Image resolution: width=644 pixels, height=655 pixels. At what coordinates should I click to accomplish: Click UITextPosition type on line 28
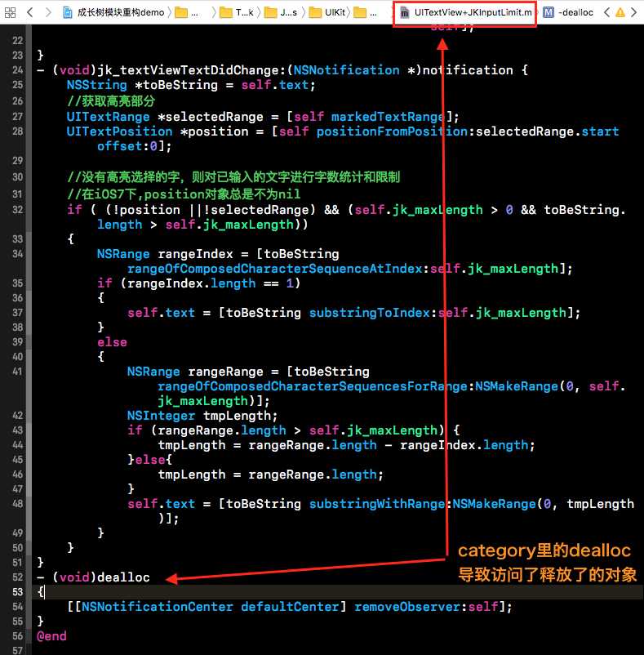pos(119,131)
